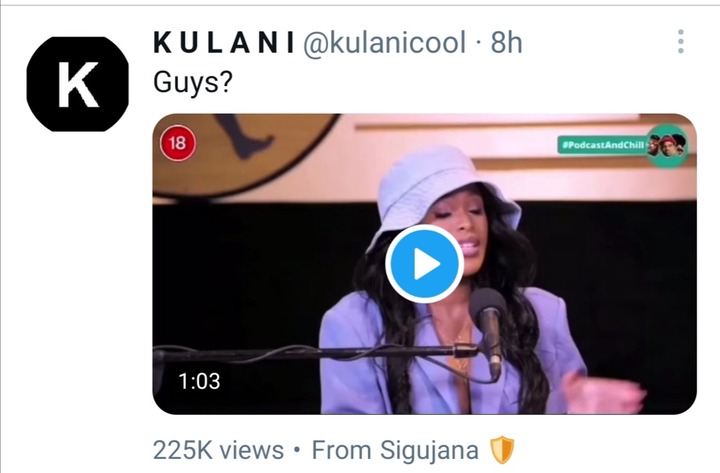Click the 1:03 video duration label
The image size is (720, 473).
click(199, 381)
